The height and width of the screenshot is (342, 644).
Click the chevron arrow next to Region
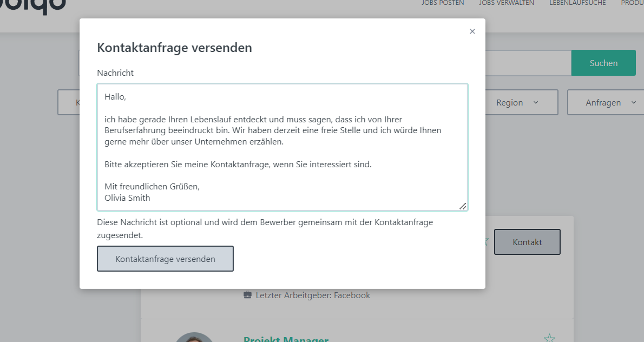(x=536, y=102)
